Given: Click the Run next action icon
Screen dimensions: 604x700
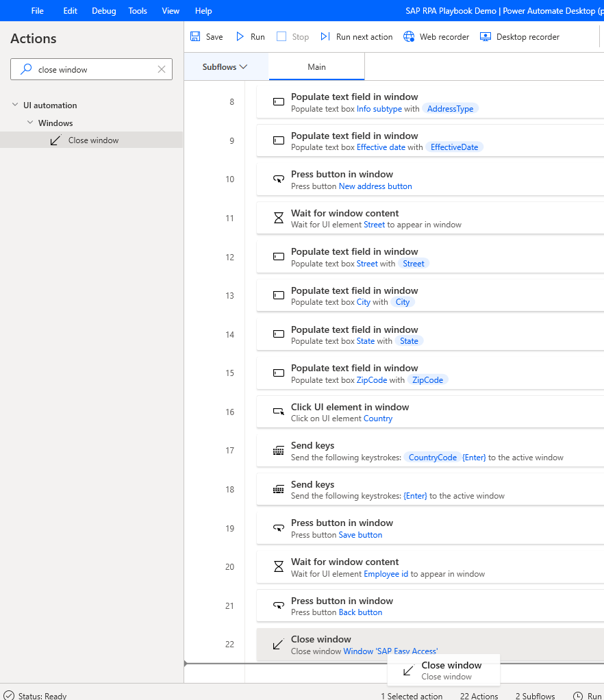Looking at the screenshot, I should click(x=325, y=36).
